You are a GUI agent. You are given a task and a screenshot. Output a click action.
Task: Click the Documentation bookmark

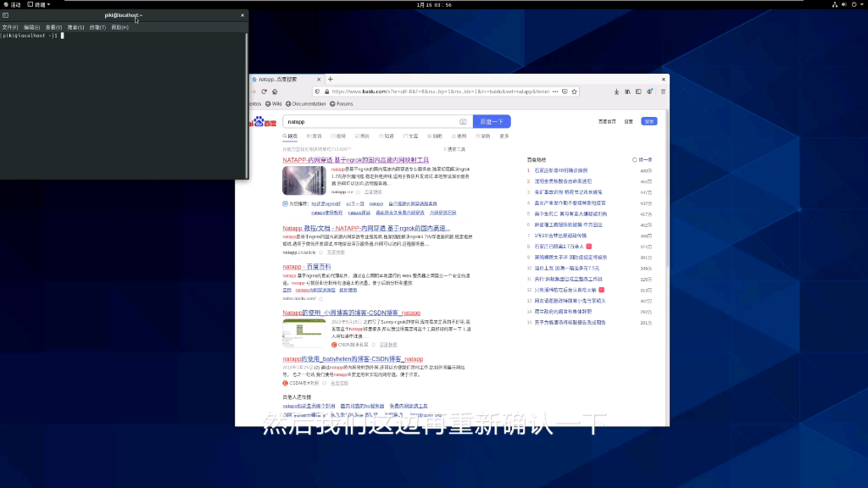305,104
